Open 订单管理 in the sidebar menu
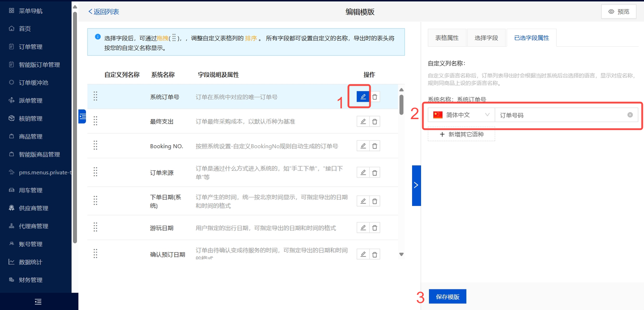644x310 pixels. pyautogui.click(x=30, y=47)
